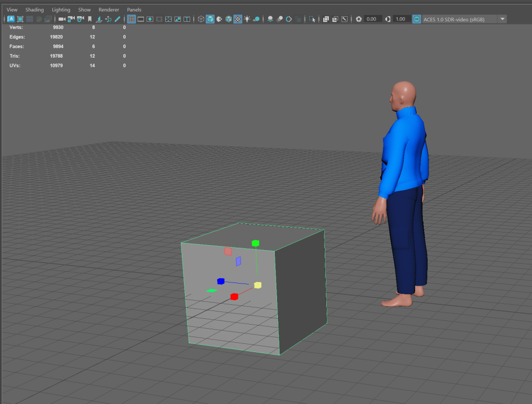The image size is (532, 404).
Task: Click the gamma value field showing 1.00
Action: pyautogui.click(x=400, y=19)
